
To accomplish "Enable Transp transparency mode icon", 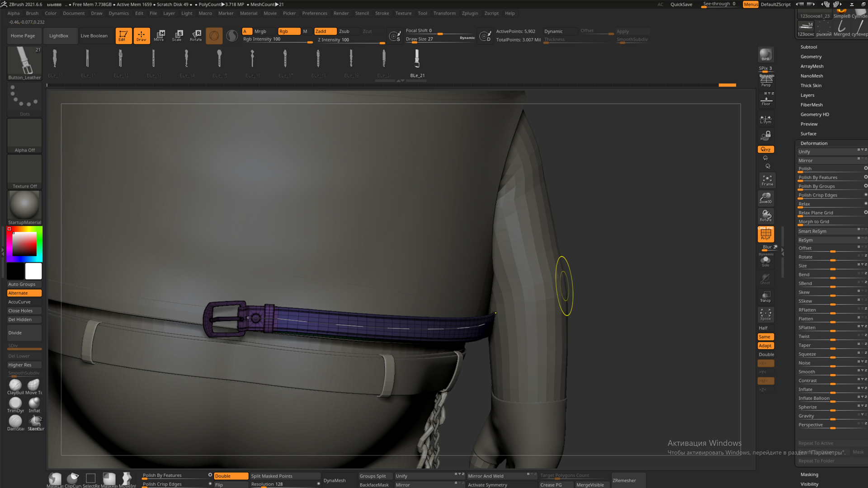I will pos(765,296).
